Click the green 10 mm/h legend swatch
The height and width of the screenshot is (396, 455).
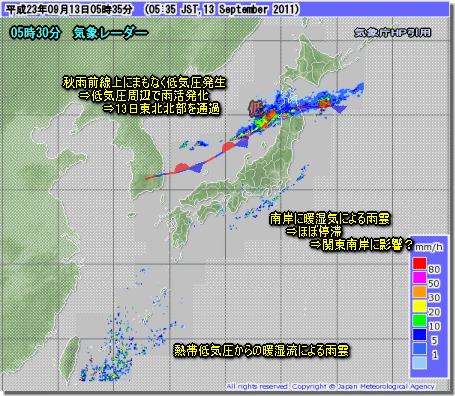pos(420,320)
